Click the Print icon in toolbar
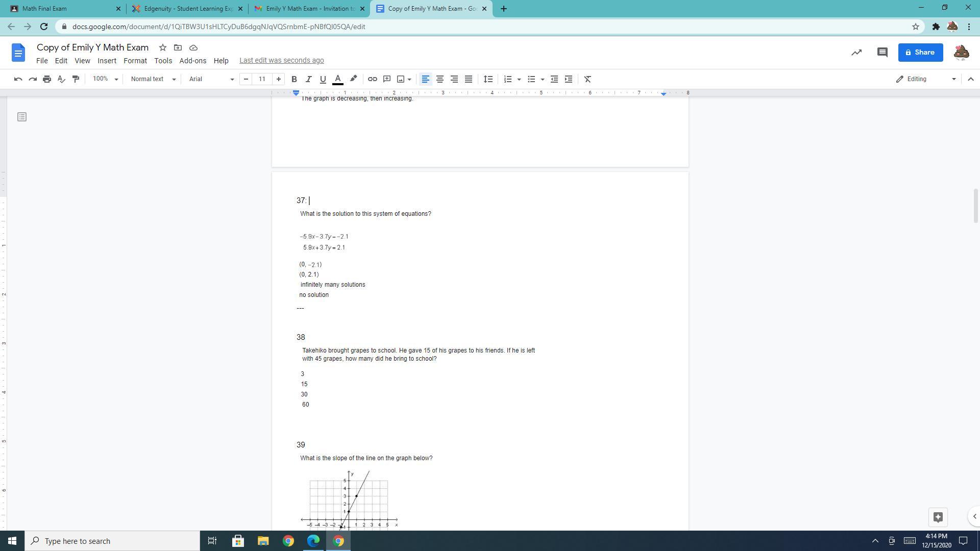980x551 pixels. [x=47, y=79]
